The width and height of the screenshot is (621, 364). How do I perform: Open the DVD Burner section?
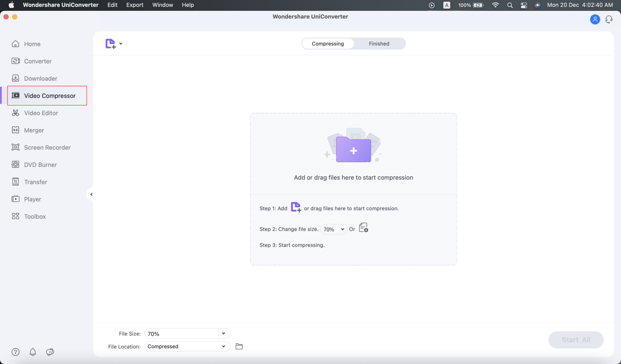(34, 165)
